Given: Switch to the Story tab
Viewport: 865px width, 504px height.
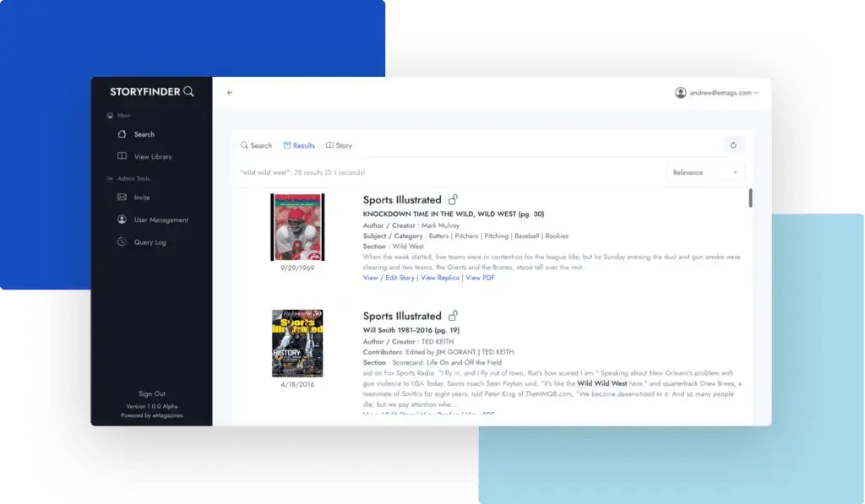Looking at the screenshot, I should pos(339,145).
